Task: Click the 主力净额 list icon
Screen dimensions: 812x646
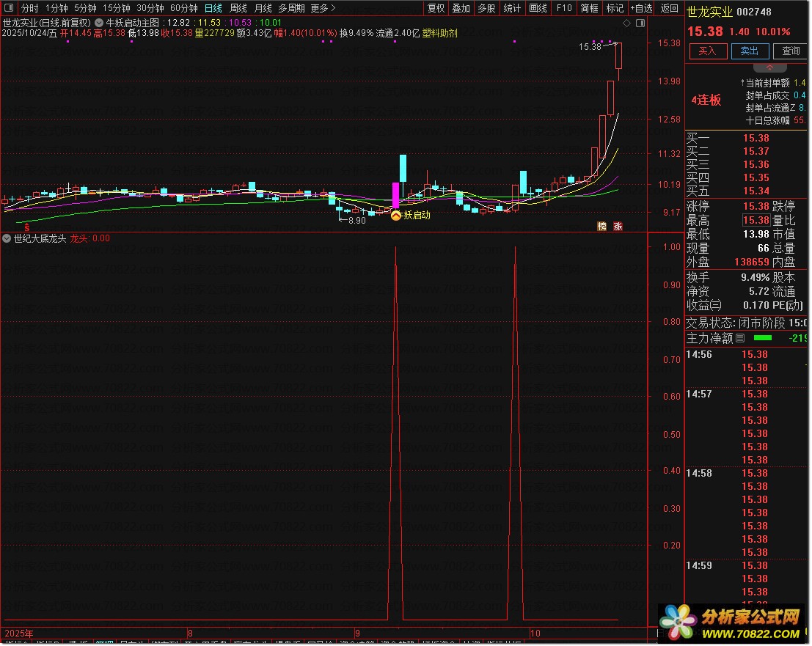Action: (741, 339)
